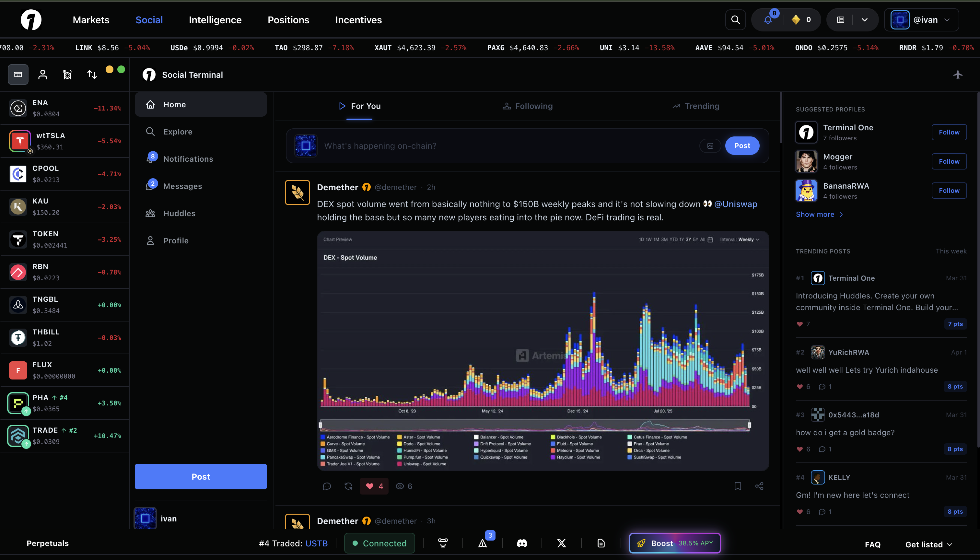Viewport: 980px width, 560px height.
Task: Open Explore in the social sidebar
Action: coord(201,132)
